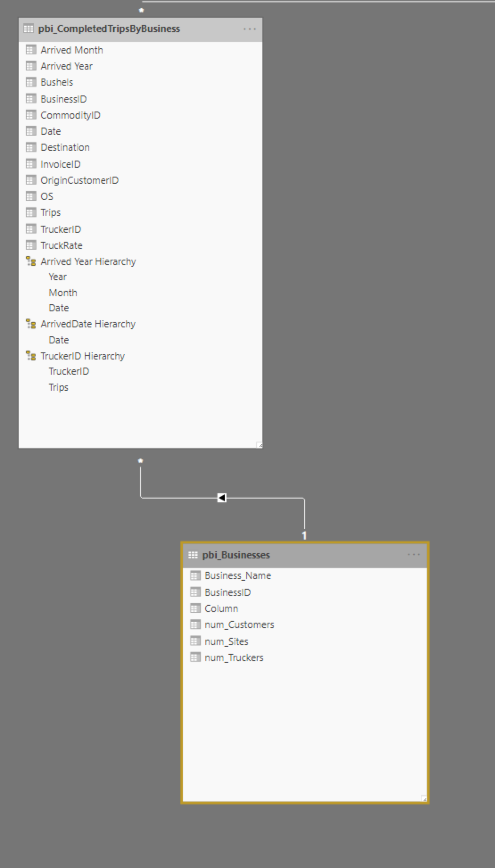Select Arrived Year Hierarchy label

(x=88, y=261)
